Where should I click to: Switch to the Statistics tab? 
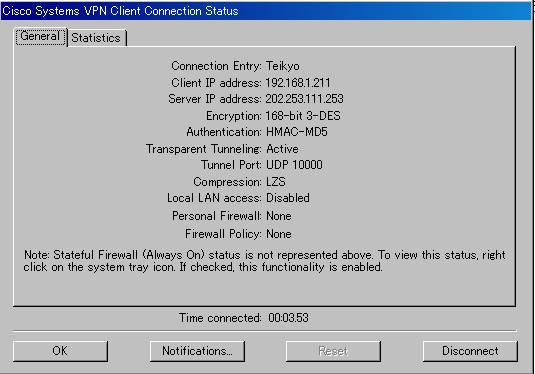point(97,38)
